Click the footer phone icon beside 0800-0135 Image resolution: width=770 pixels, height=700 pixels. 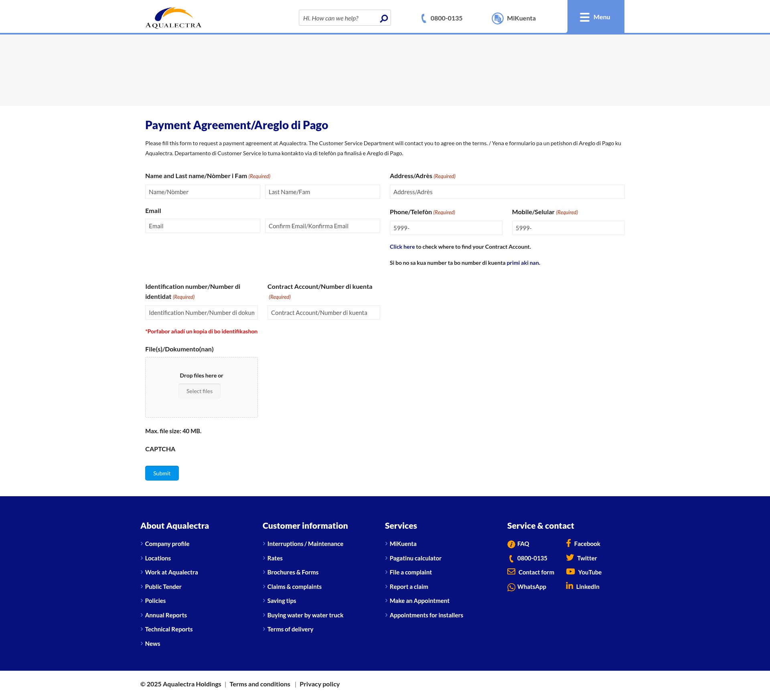(x=511, y=558)
